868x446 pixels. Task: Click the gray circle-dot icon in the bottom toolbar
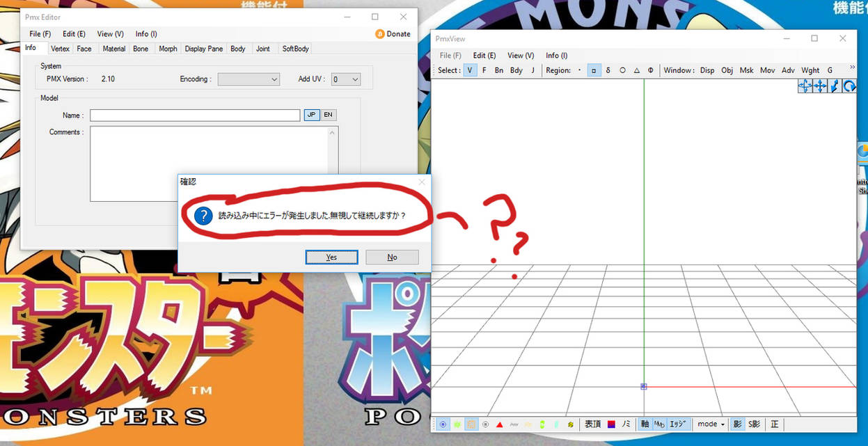485,424
